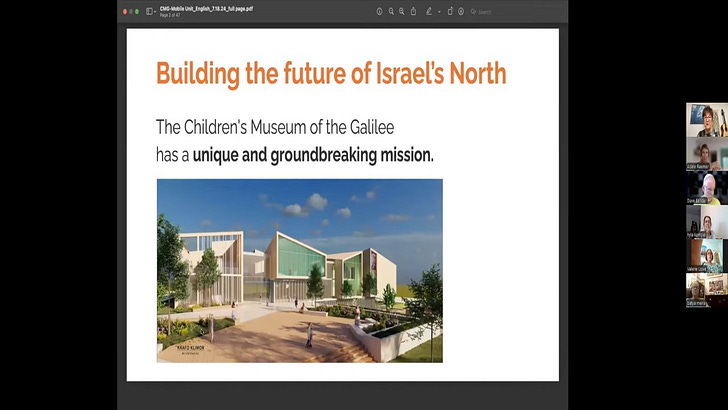Click the circular Markup toolbar icon

pos(461,12)
